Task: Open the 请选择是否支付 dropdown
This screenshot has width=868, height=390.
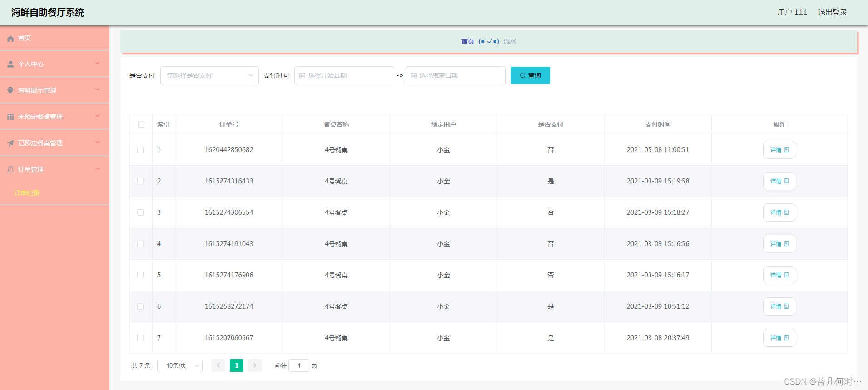Action: pos(209,75)
